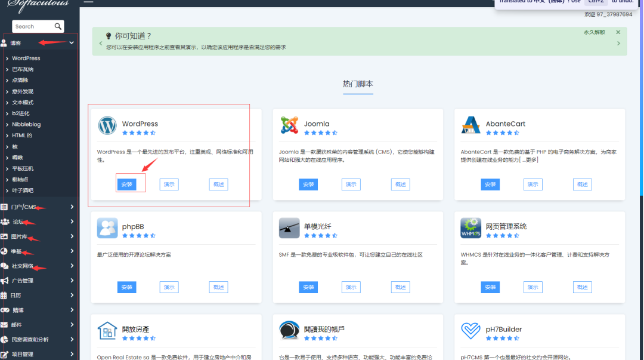Select Nibbleblog in the sidebar list

click(26, 125)
